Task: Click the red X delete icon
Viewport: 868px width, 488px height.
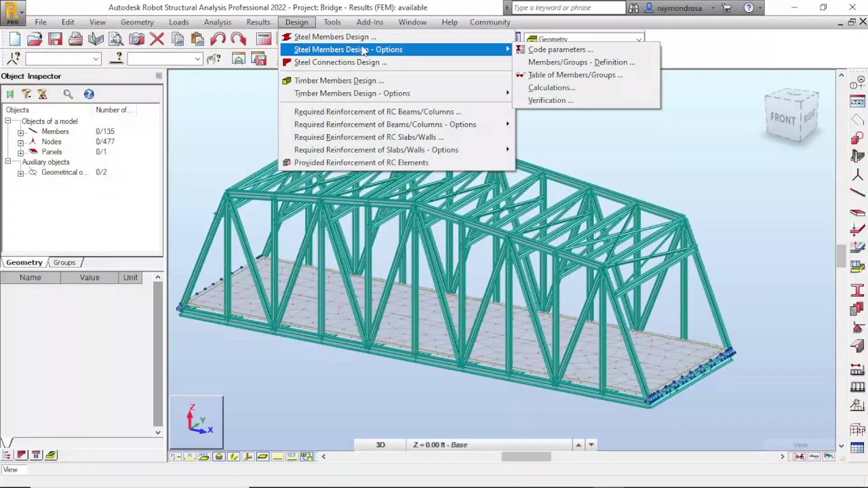Action: tap(157, 39)
